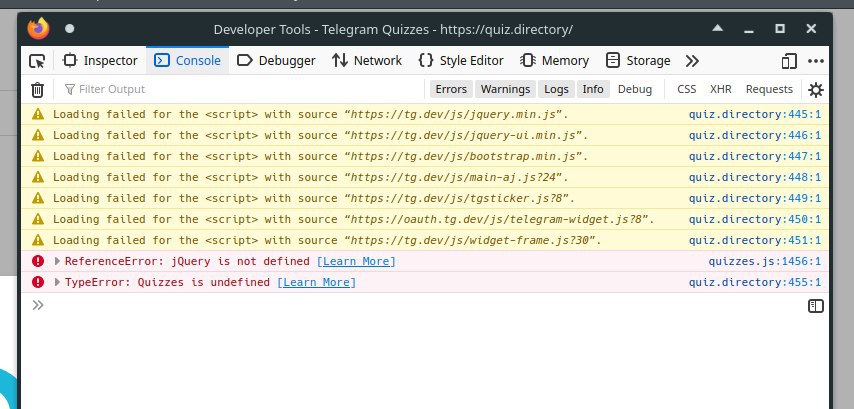Expand the ReferenceError jQuery message
This screenshot has width=854, height=409.
point(58,261)
